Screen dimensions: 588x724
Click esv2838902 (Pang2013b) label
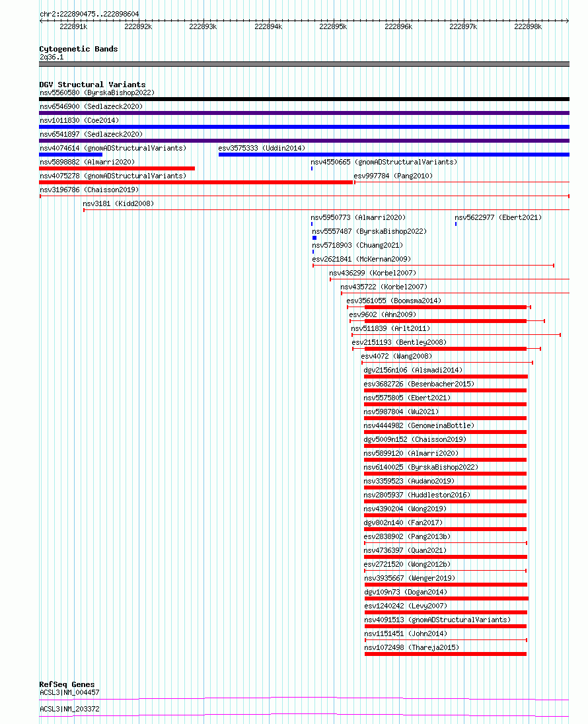coord(407,536)
